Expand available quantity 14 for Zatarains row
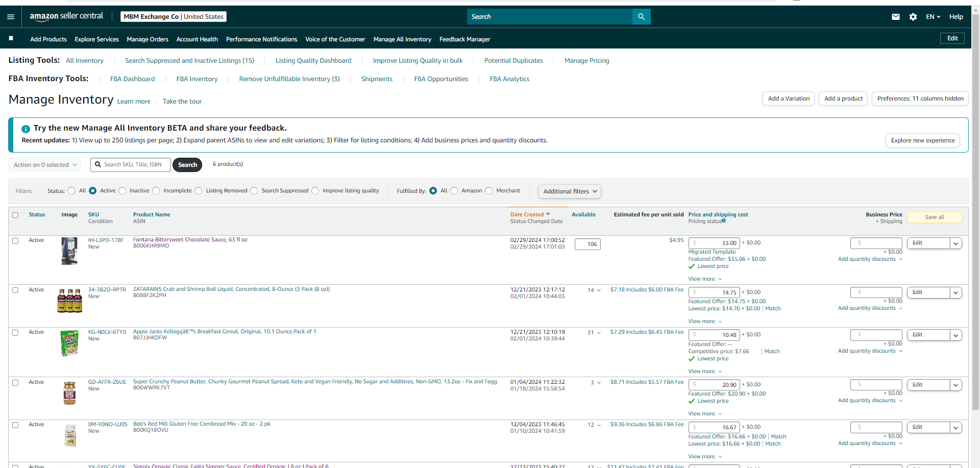This screenshot has width=980, height=468. (x=594, y=290)
